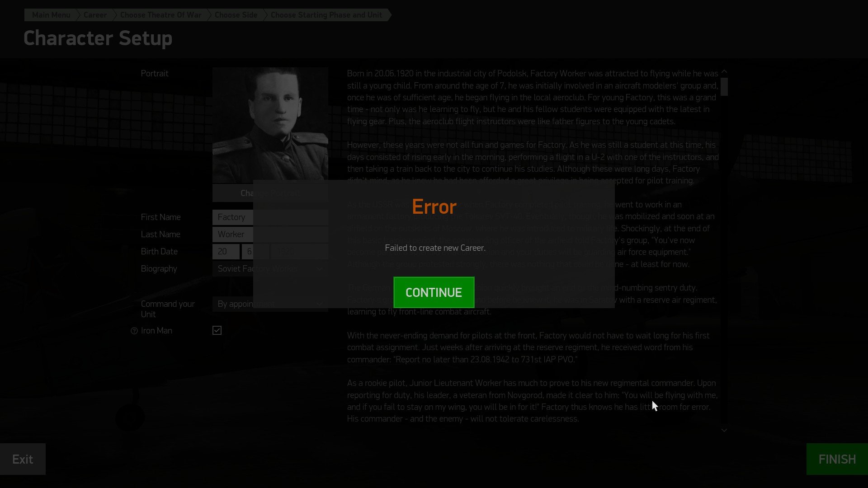Image resolution: width=868 pixels, height=488 pixels.
Task: Click the FINISH button
Action: coord(836,459)
